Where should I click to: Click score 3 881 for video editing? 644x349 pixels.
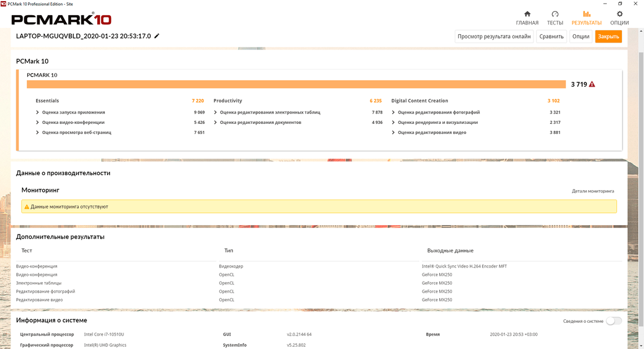pos(555,133)
